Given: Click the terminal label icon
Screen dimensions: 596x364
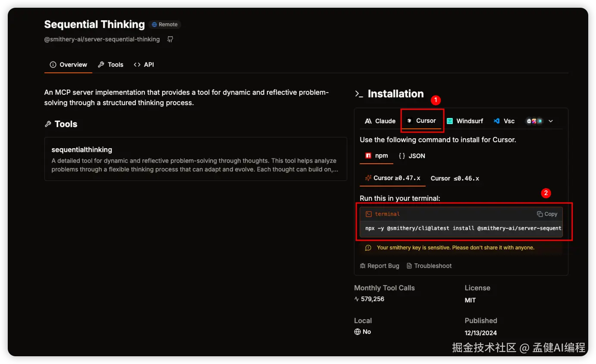Looking at the screenshot, I should click(369, 214).
